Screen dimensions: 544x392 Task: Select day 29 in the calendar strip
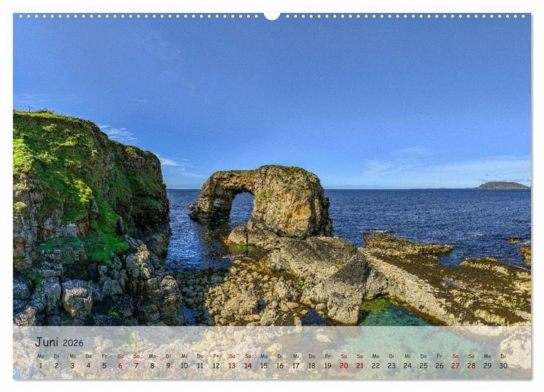[488, 366]
